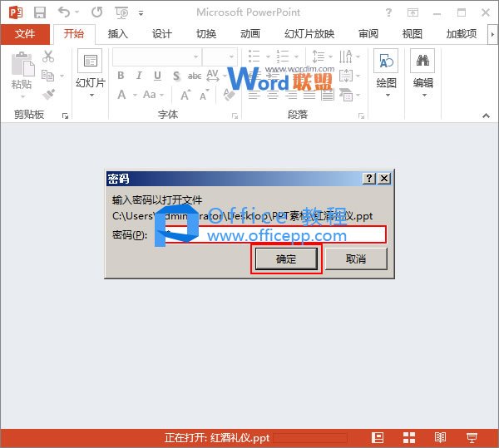Switch to Reading view in status bar
Screen dimensions: 499x448
(440, 437)
